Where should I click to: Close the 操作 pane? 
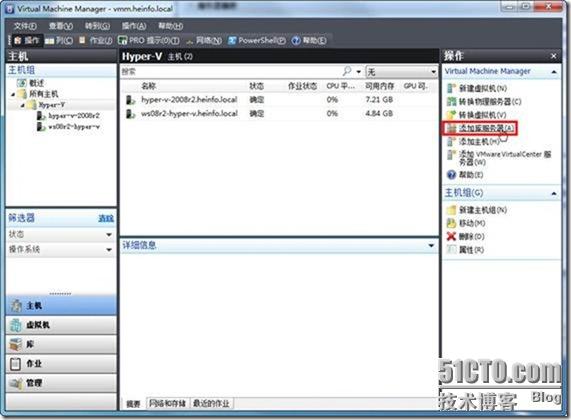tap(554, 56)
